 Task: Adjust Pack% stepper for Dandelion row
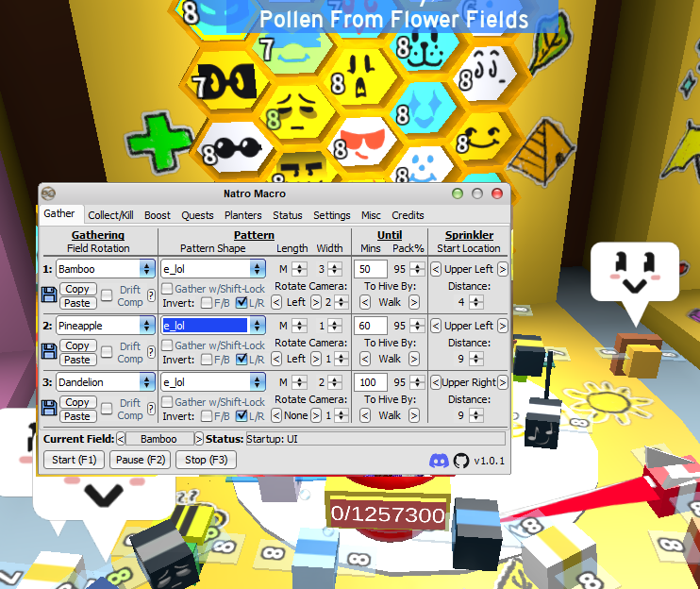[417, 382]
